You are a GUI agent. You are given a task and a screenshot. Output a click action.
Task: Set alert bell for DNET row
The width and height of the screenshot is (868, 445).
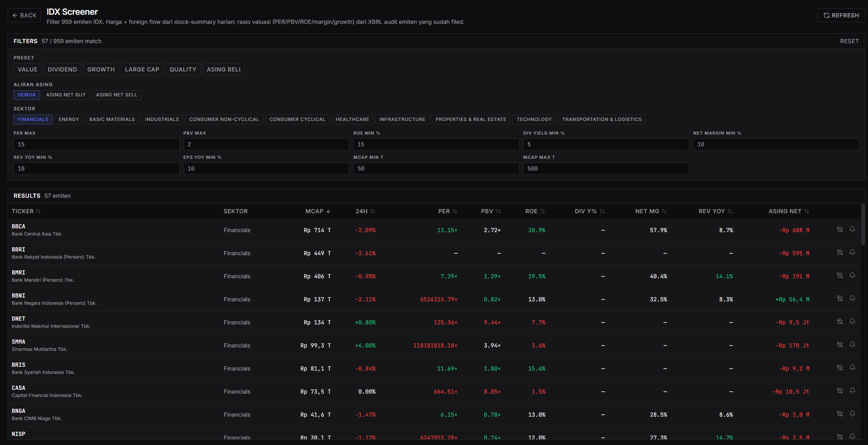click(x=853, y=321)
